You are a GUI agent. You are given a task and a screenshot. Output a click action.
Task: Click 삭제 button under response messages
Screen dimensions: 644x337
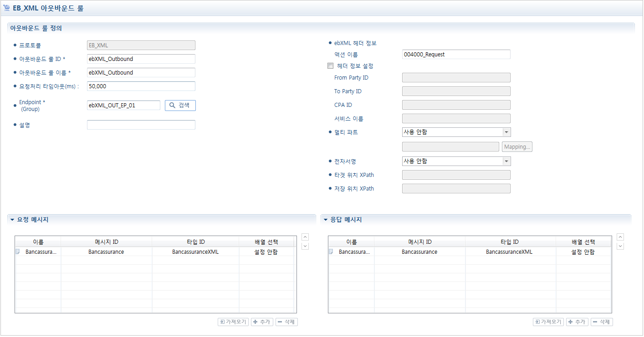(x=602, y=322)
